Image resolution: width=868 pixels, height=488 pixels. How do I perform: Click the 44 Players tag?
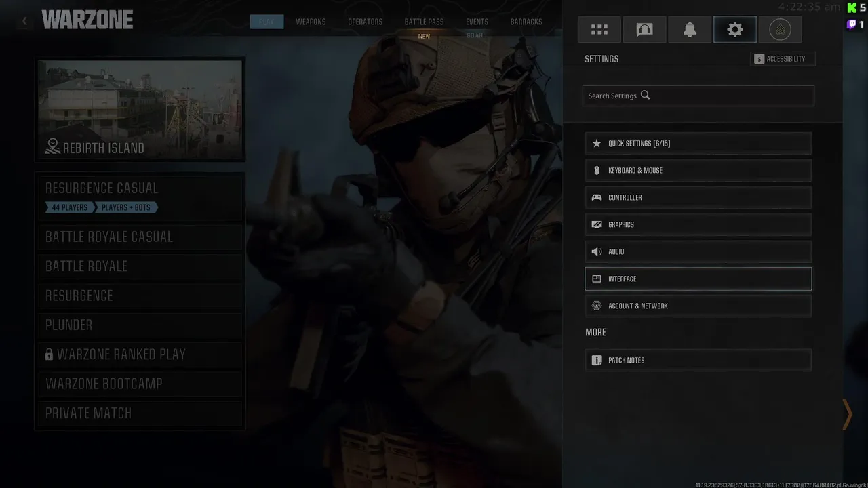tap(69, 207)
